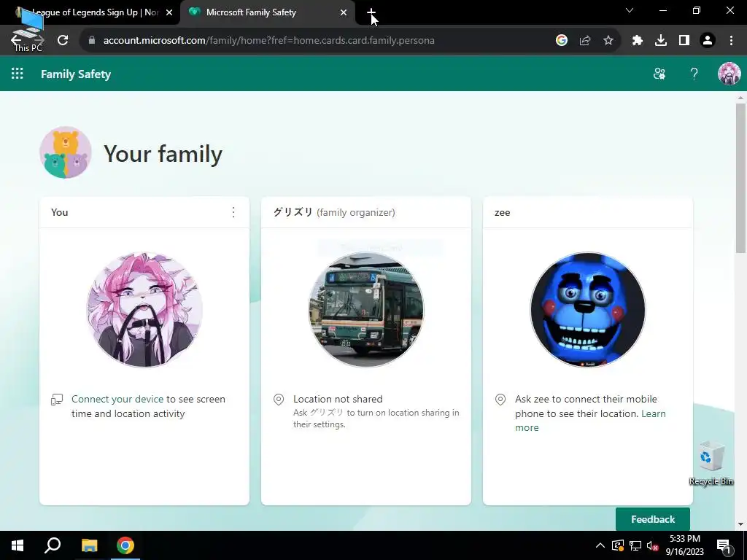This screenshot has width=747, height=560.
Task: Click Chrome icon in taskbar
Action: (x=125, y=545)
